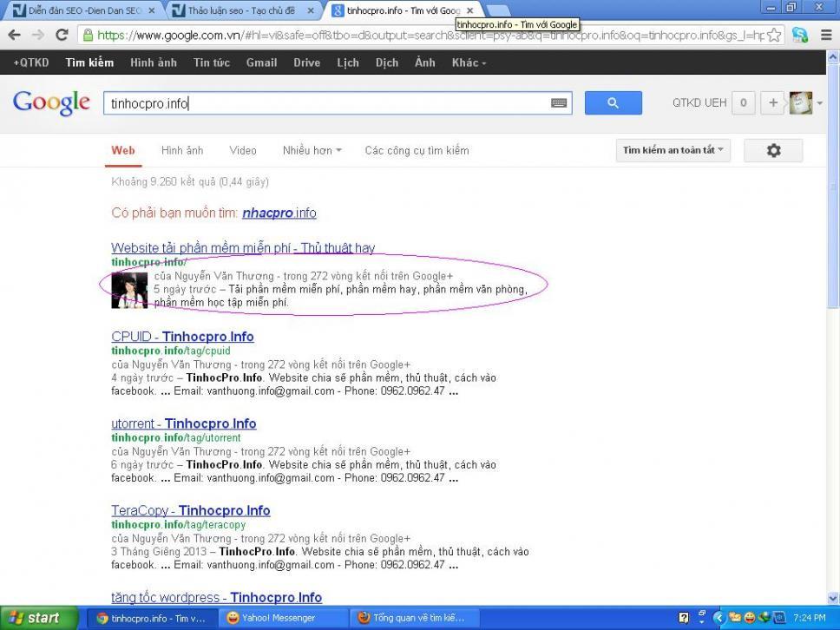The width and height of the screenshot is (840, 630).
Task: Open the utorrent - Tinhocpro.Info result
Action: click(x=184, y=423)
